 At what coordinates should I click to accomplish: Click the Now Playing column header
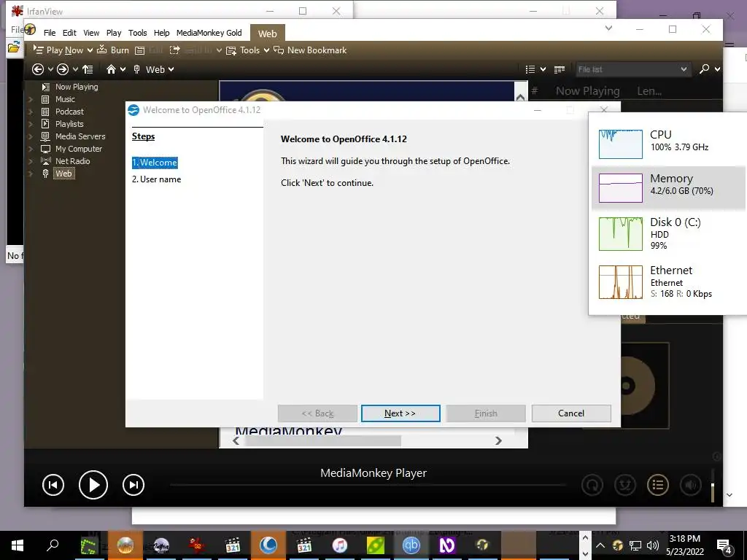point(587,91)
